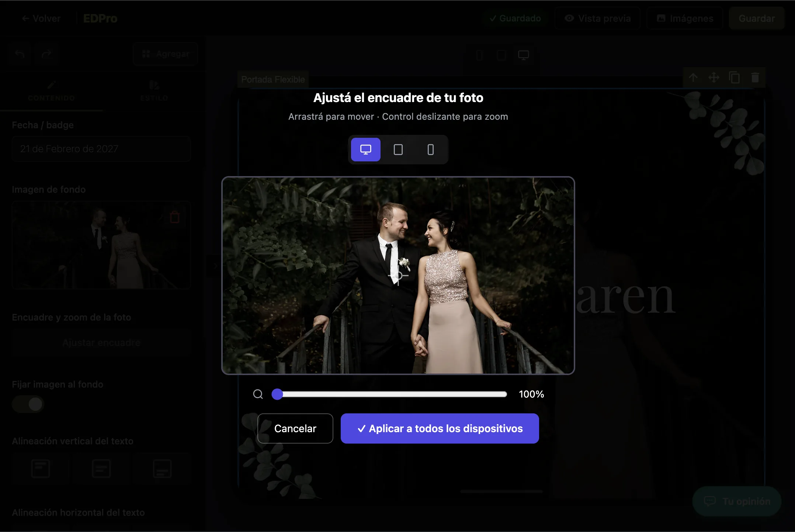Select the mobile device view in dialog
Image resolution: width=795 pixels, height=532 pixels.
point(430,150)
